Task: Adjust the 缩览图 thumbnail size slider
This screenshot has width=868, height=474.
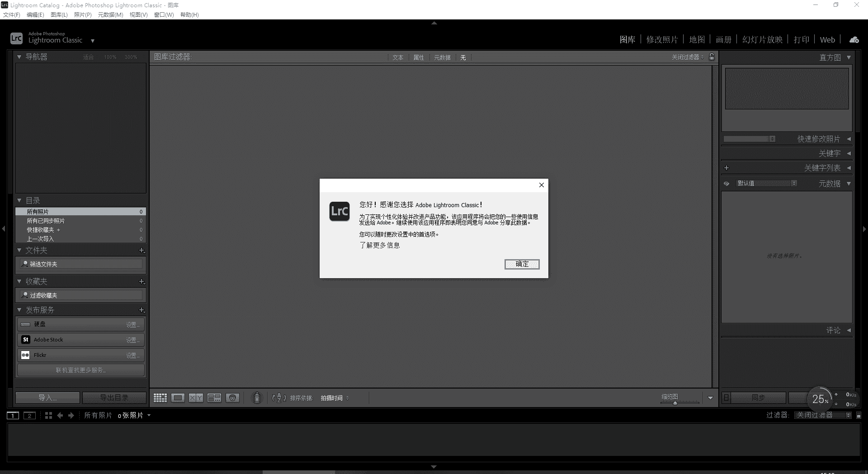Action: tap(675, 403)
